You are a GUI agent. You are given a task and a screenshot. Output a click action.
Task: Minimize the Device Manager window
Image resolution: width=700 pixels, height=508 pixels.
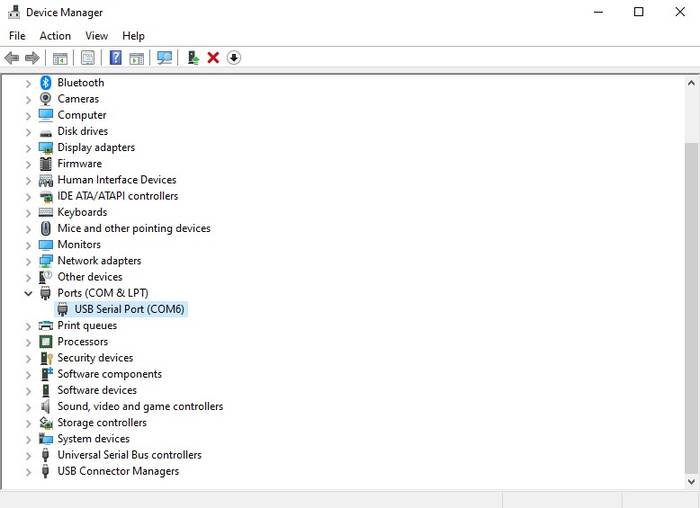coord(598,12)
